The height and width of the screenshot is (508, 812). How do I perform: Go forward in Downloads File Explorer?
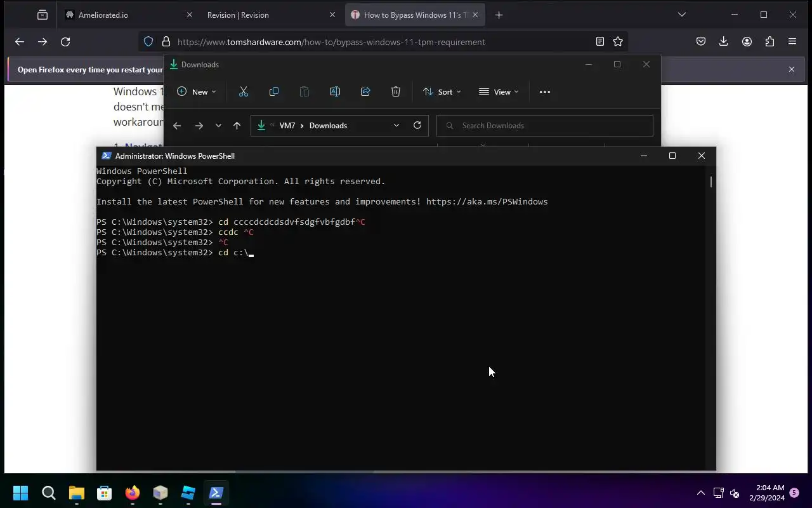199,126
